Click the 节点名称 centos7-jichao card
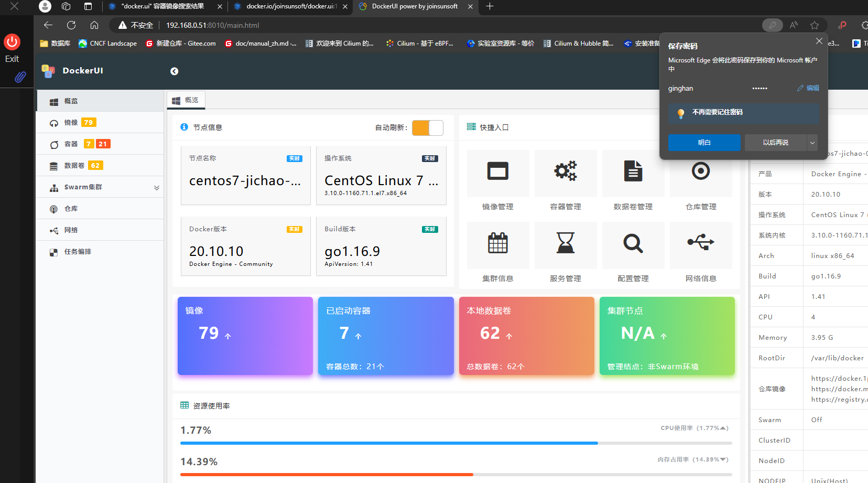The width and height of the screenshot is (868, 483). point(246,175)
